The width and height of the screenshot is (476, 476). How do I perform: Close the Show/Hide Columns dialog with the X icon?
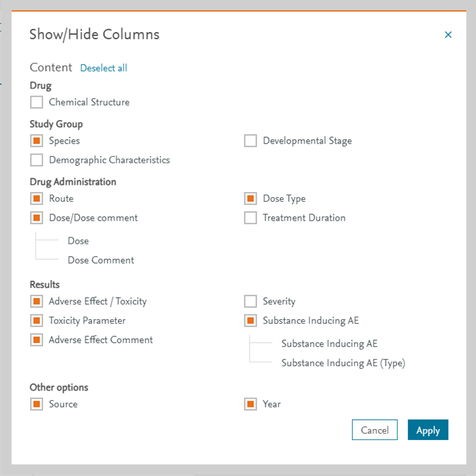click(448, 35)
